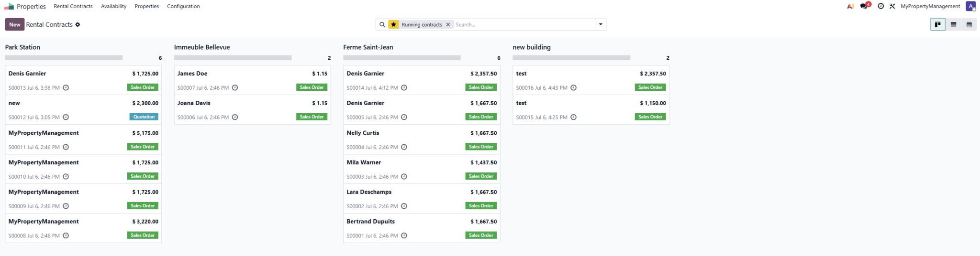Open activity clock on S00012 card
The height and width of the screenshot is (256, 980).
(66, 117)
